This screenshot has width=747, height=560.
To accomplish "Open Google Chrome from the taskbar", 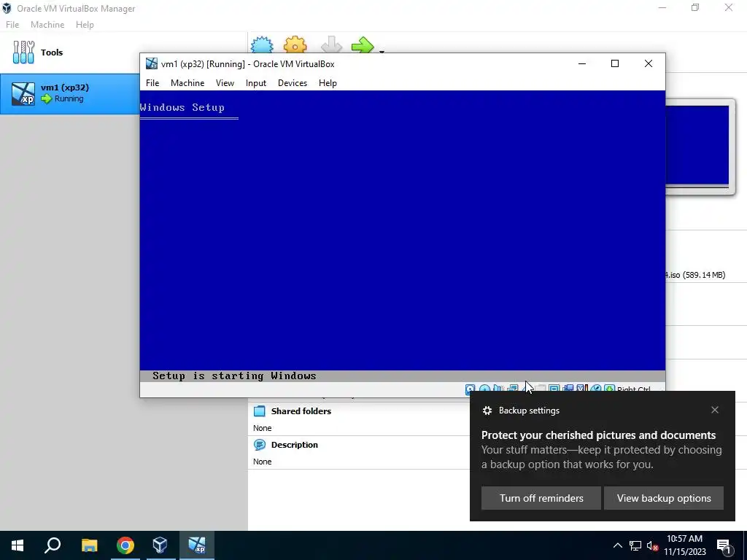I will click(x=125, y=545).
